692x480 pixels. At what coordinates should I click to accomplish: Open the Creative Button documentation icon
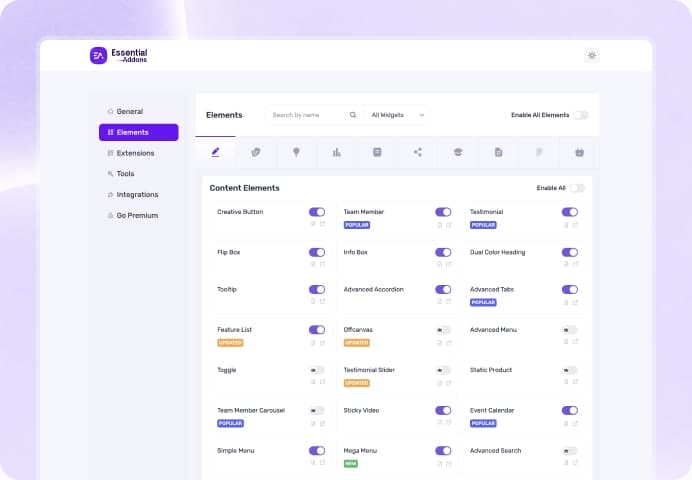(x=313, y=224)
